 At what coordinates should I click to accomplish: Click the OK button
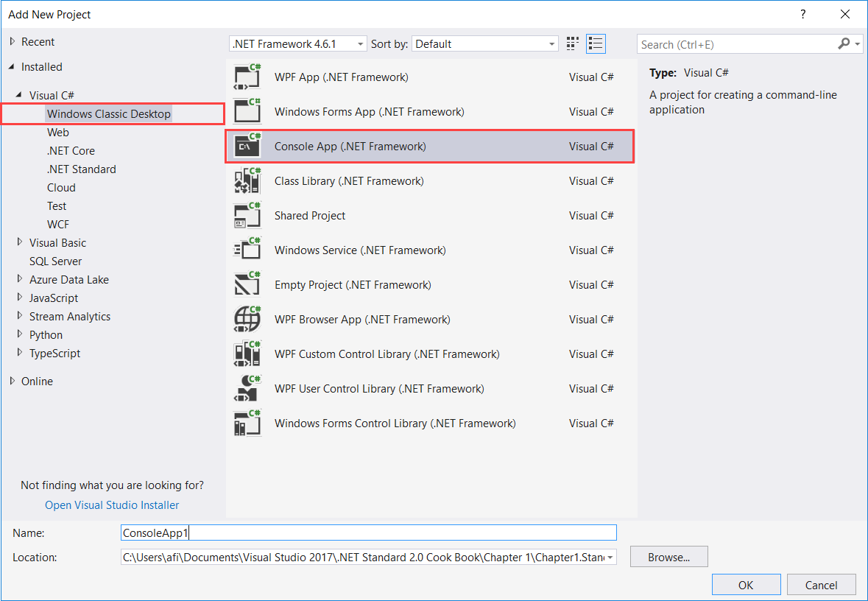747,585
